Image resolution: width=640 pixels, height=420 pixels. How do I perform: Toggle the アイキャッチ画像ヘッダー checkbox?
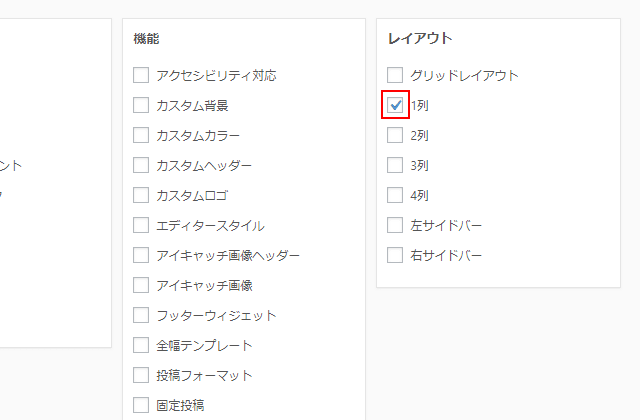point(141,255)
